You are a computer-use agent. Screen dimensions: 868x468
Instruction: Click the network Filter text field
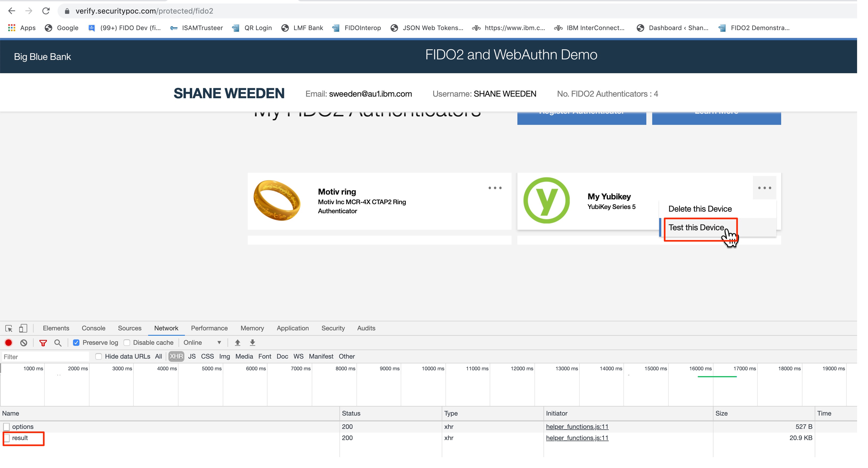[46, 356]
